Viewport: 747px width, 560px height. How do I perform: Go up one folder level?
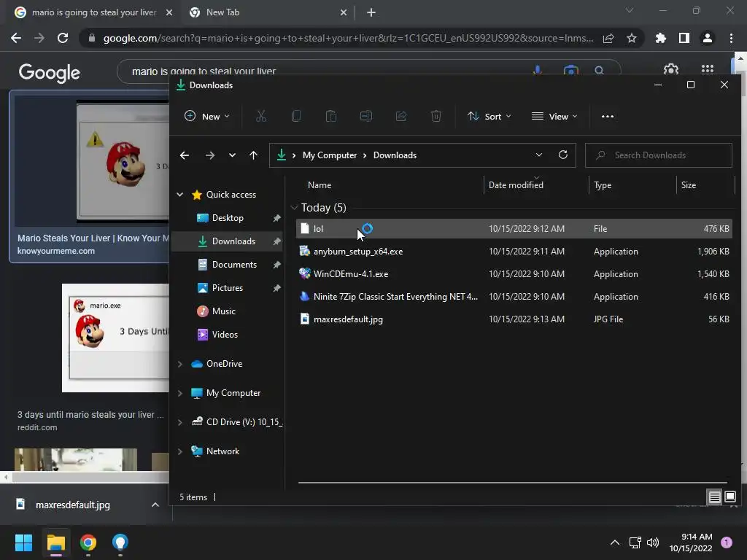[x=253, y=155]
